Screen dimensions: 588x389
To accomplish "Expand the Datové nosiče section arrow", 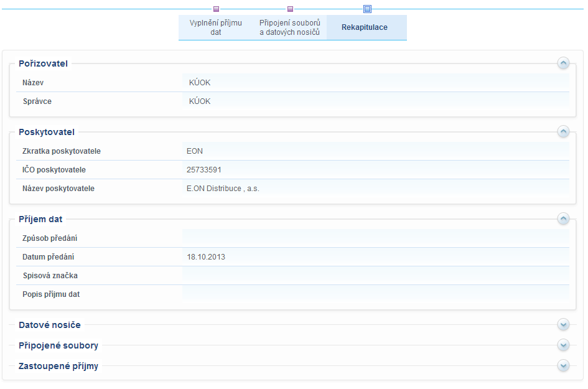I will pyautogui.click(x=563, y=324).
